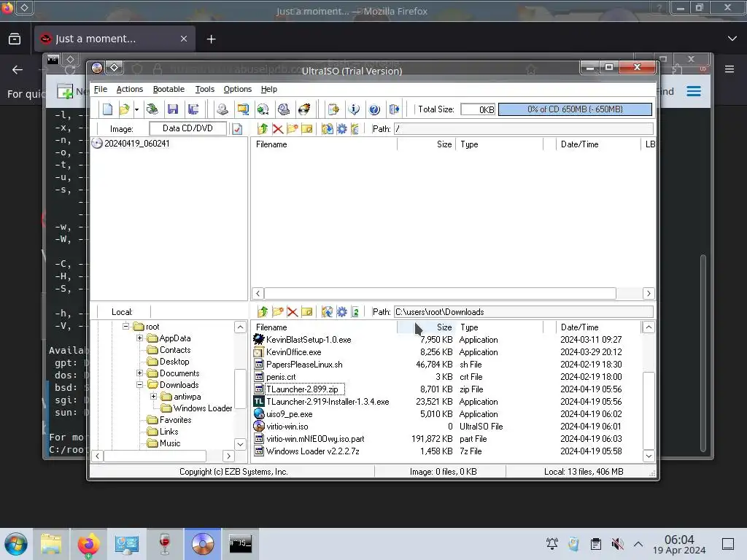Select the Windows Loader folder in tree
Screen dimensions: 747x560
(x=203, y=408)
